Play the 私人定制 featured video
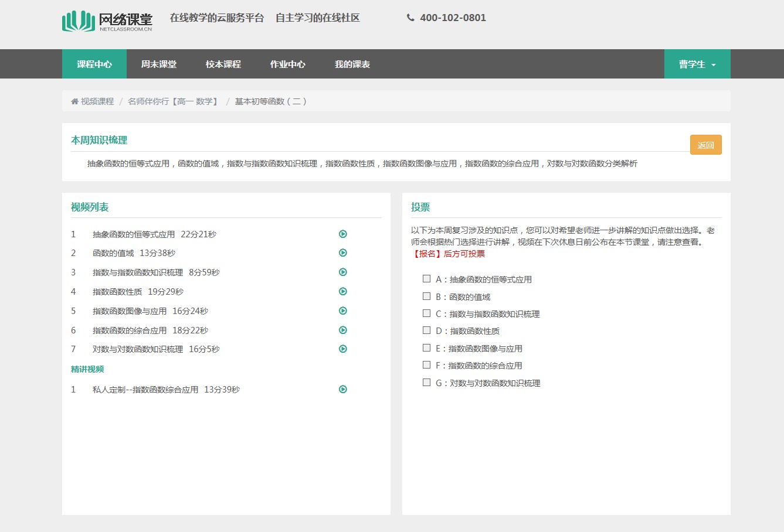 point(343,390)
